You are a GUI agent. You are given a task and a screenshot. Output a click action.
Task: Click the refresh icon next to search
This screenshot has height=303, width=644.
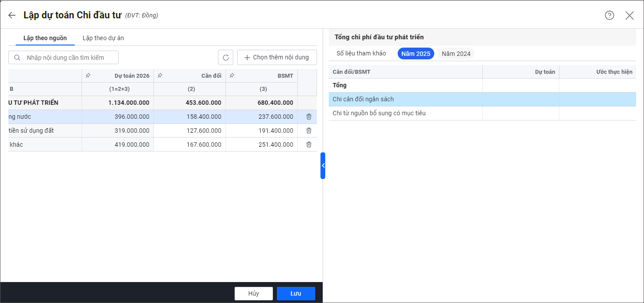pos(225,58)
